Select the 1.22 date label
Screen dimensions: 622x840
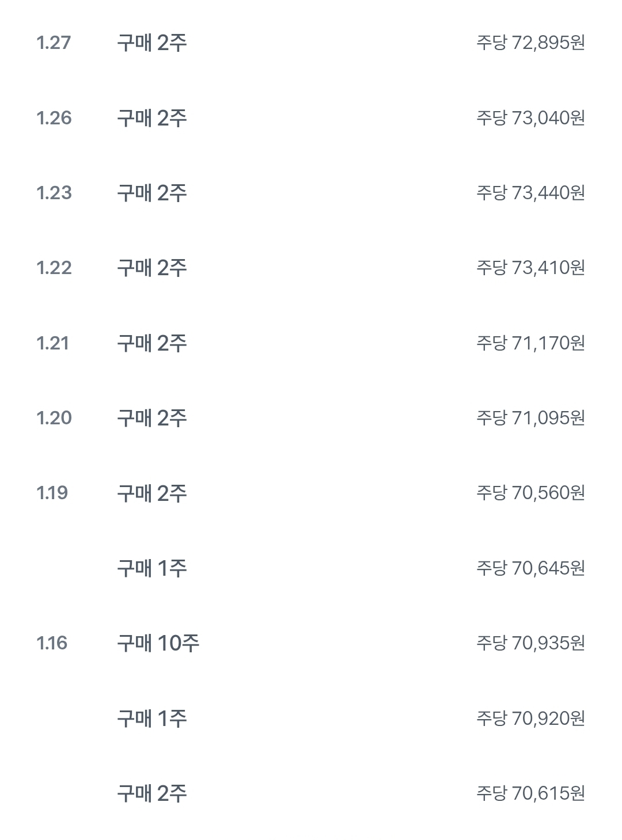pyautogui.click(x=54, y=268)
